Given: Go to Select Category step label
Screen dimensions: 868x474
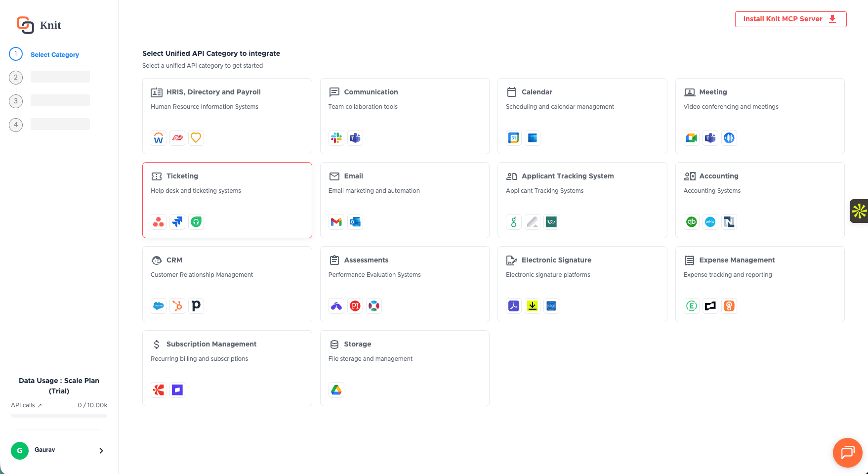Looking at the screenshot, I should click(55, 55).
